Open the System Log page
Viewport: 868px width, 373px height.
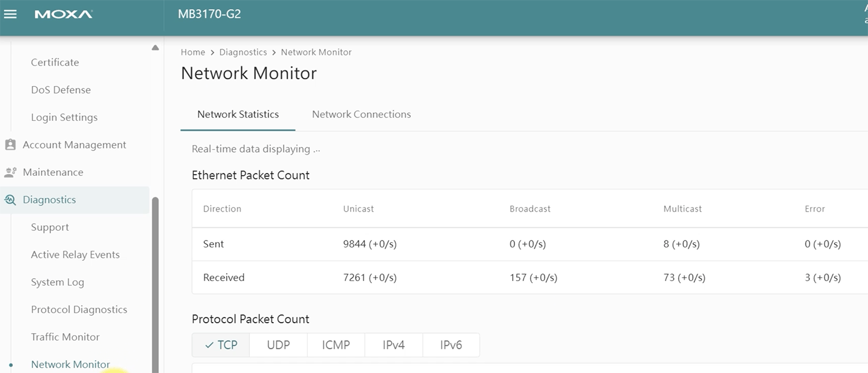(57, 282)
